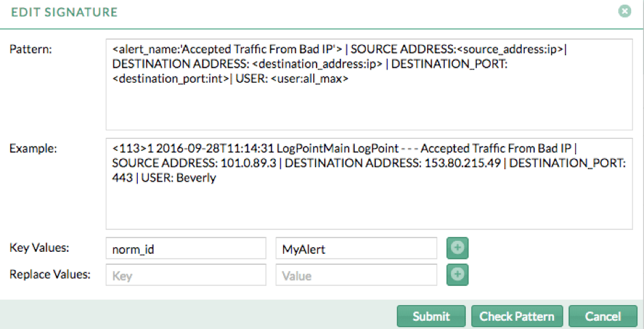
Task: Click '<destination_port:int>' in the Pattern text
Action: click(169, 79)
